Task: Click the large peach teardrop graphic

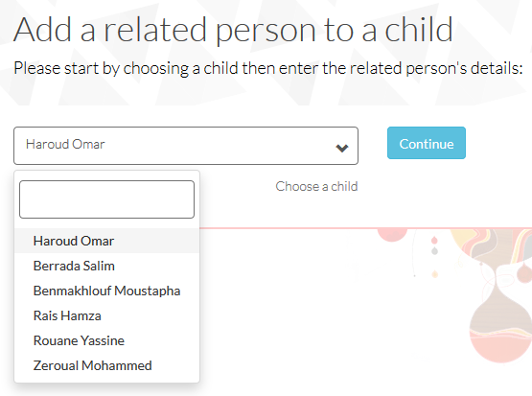Action: [x=500, y=326]
